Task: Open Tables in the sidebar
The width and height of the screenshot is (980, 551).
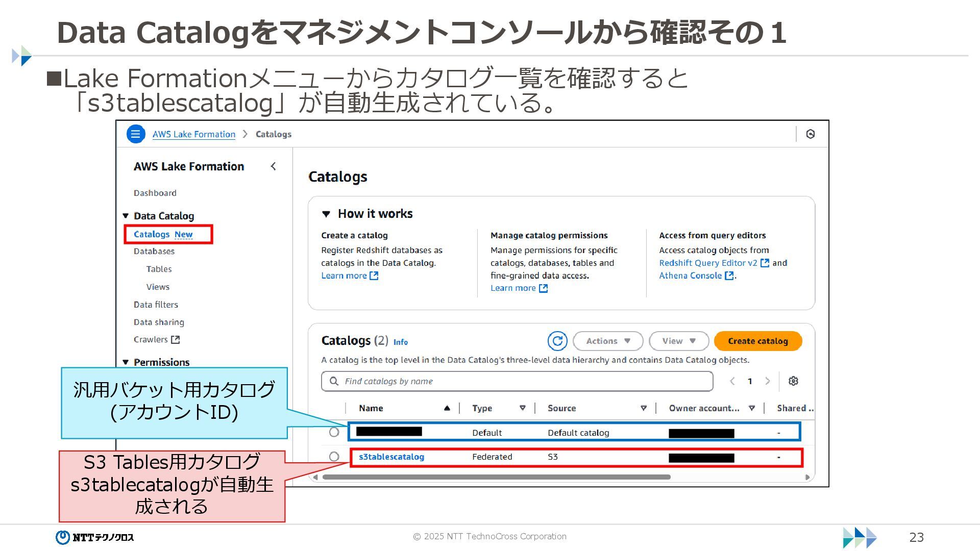Action: [x=159, y=269]
